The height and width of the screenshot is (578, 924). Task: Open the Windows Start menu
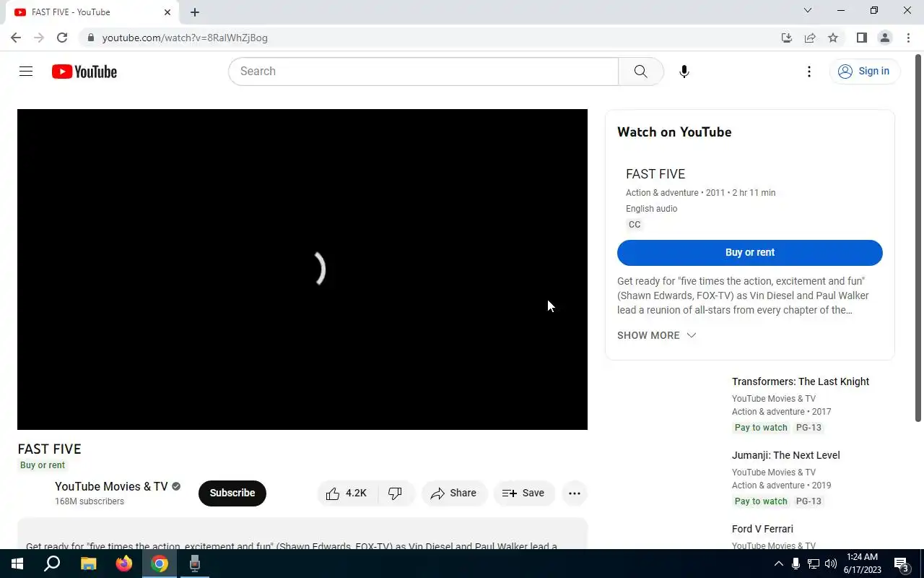click(x=17, y=564)
